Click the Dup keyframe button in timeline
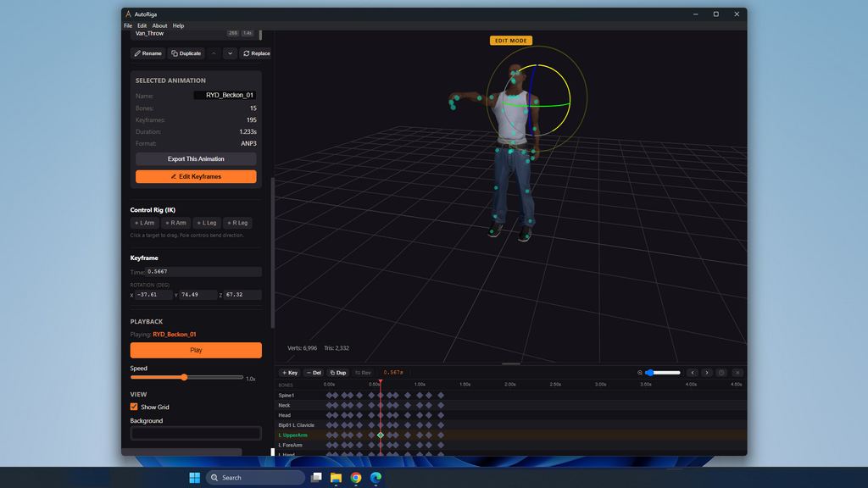The height and width of the screenshot is (488, 868). click(x=337, y=373)
